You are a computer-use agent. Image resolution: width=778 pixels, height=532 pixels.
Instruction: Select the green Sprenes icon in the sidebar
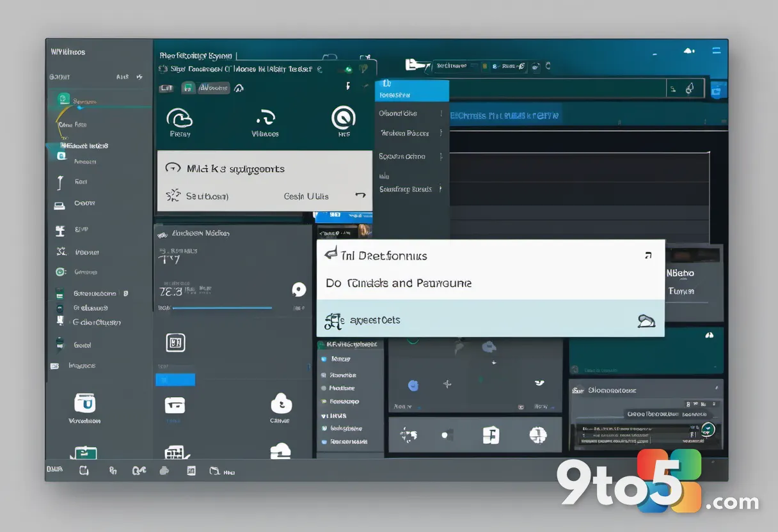pyautogui.click(x=63, y=99)
